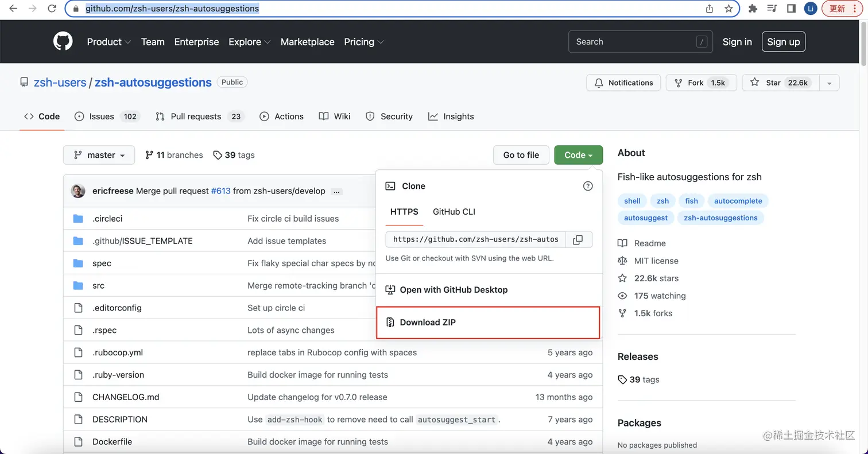
Task: Open the Insights tab
Action: coord(451,117)
